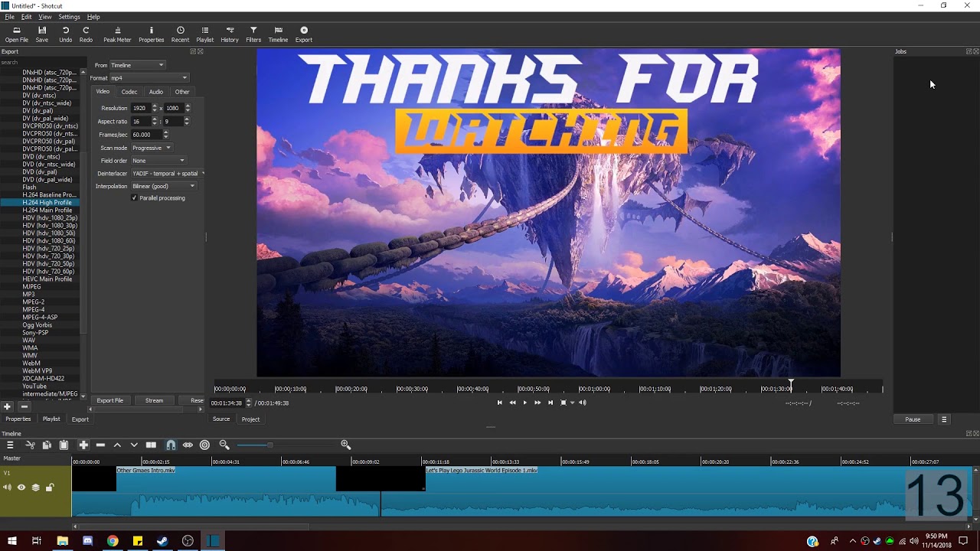Click the Save toolbar icon
Viewport: 980px width, 551px height.
pos(42,34)
